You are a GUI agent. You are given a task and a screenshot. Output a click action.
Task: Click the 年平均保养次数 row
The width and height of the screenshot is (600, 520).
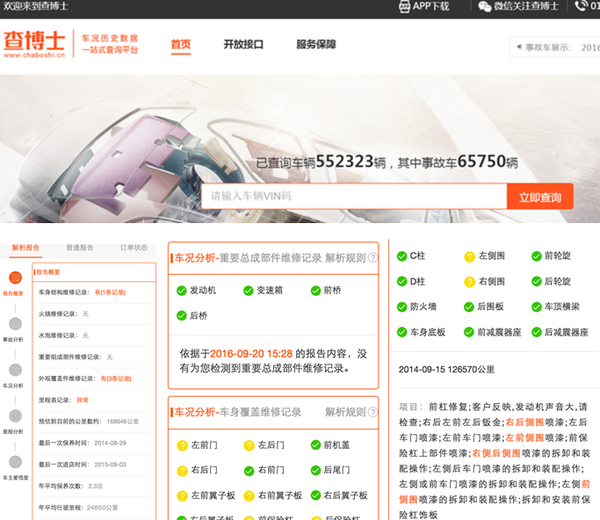[x=94, y=486]
